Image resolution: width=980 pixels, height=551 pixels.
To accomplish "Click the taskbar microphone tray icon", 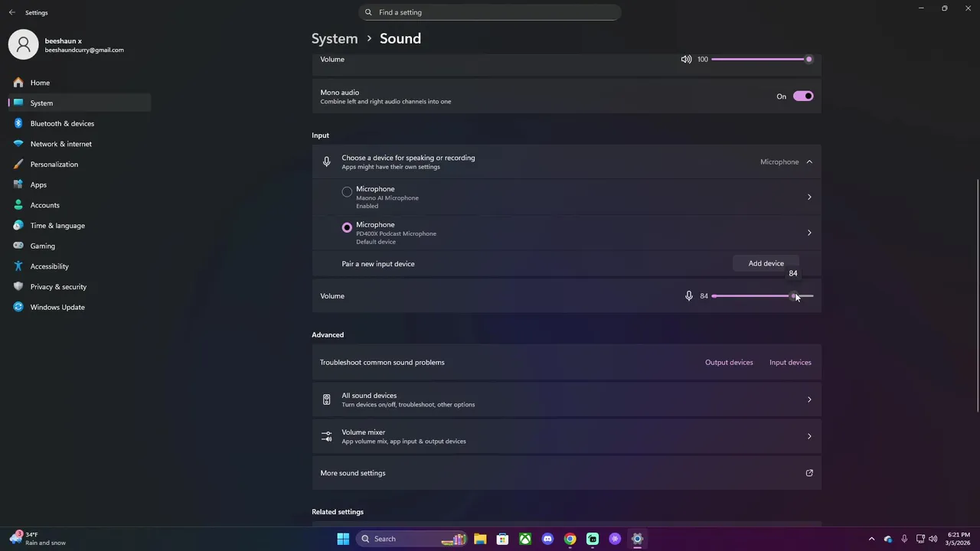I will click(904, 539).
